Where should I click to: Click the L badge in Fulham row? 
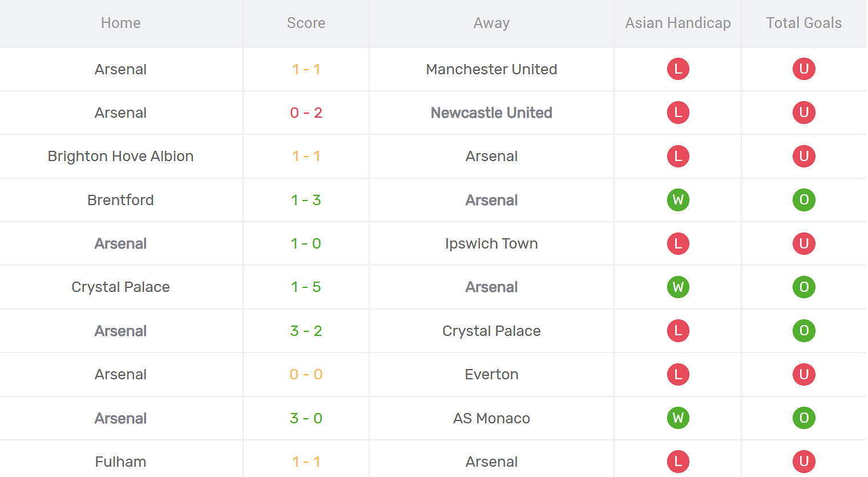tap(678, 462)
